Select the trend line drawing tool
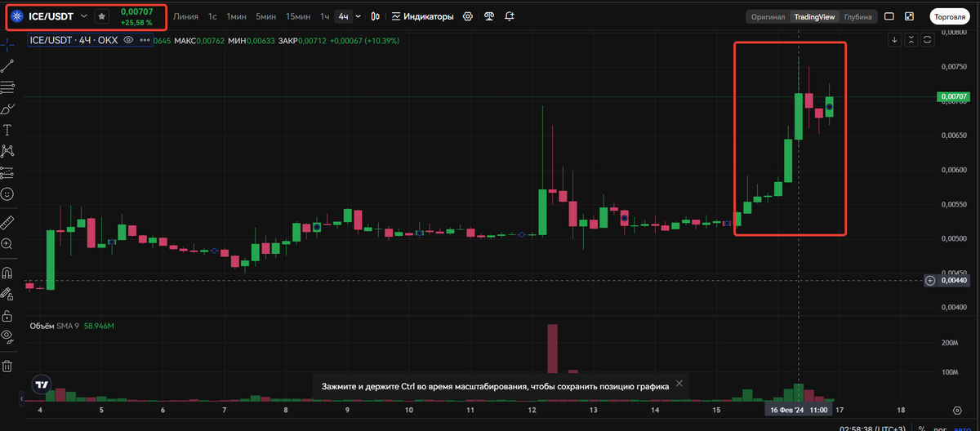Viewport: 980px width, 431px height. click(7, 66)
